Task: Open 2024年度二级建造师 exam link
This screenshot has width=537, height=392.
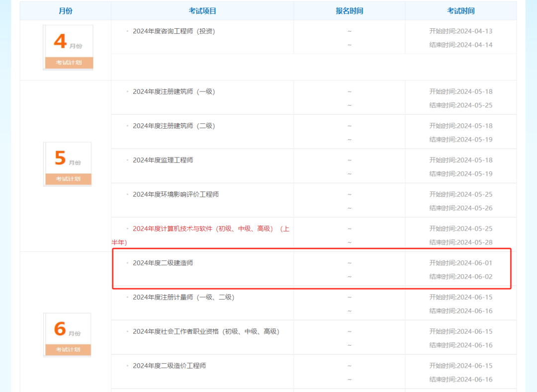Action: (163, 263)
